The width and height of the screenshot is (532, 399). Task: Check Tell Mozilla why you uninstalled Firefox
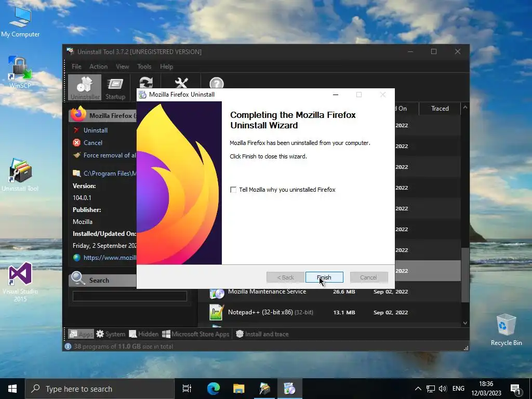tap(233, 190)
